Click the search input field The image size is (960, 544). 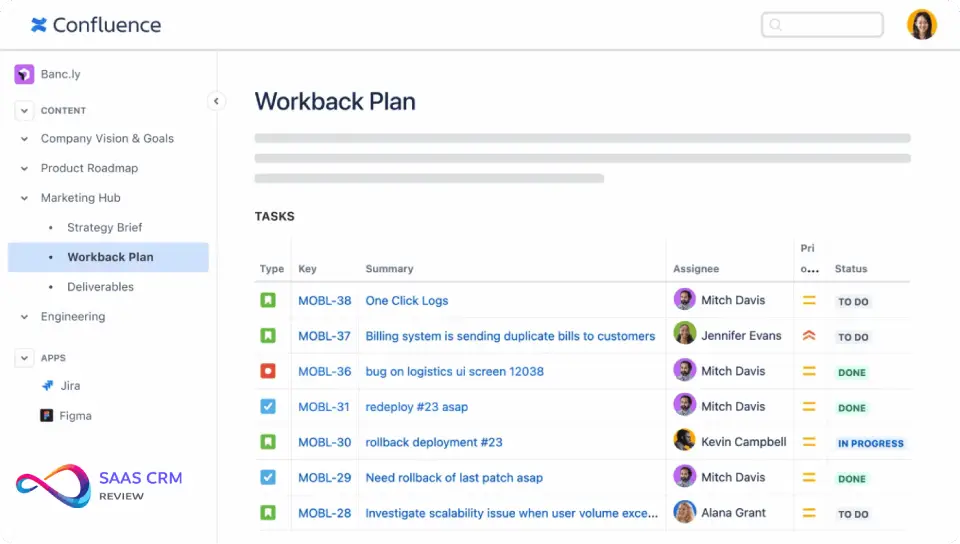822,25
